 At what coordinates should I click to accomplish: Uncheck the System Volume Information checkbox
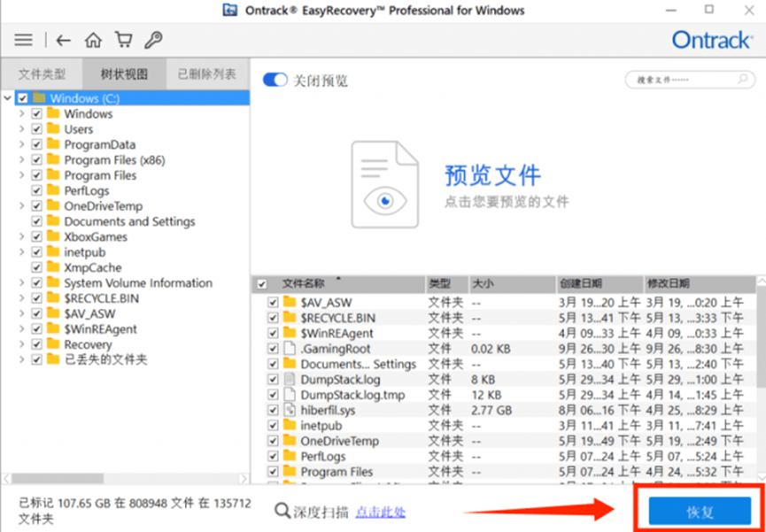point(36,283)
